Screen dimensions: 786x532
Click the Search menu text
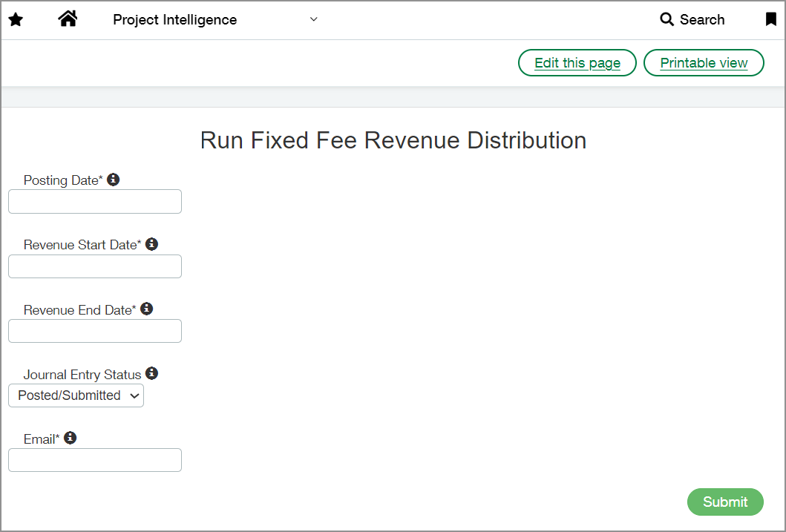click(x=701, y=19)
